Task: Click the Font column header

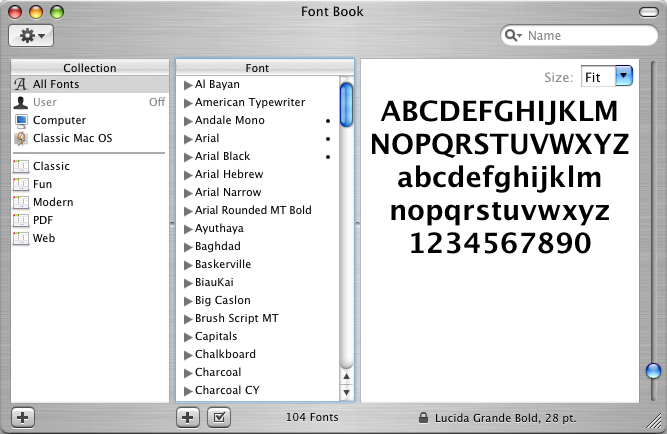Action: pyautogui.click(x=257, y=68)
